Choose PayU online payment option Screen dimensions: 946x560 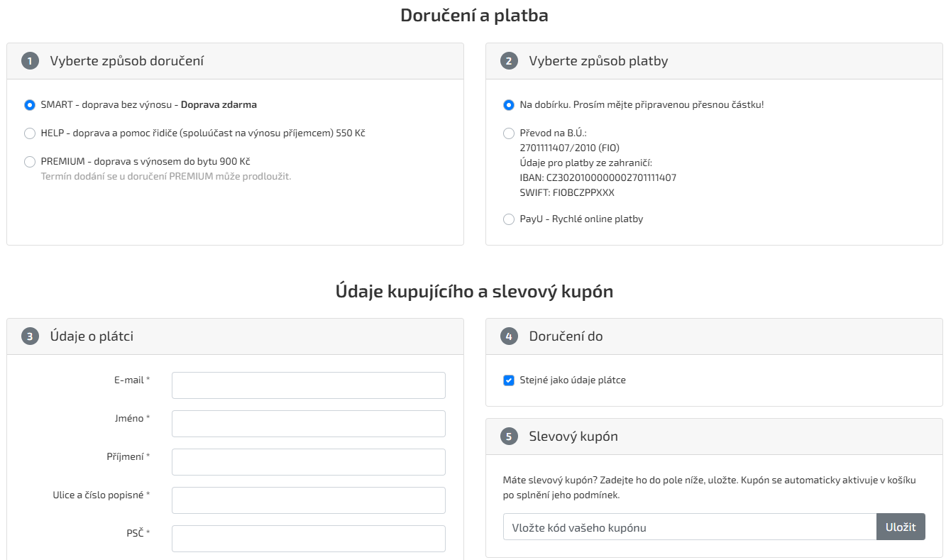click(x=509, y=219)
